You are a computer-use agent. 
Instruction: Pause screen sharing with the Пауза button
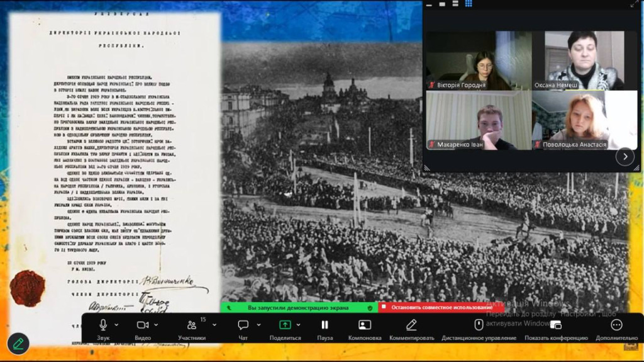click(325, 325)
